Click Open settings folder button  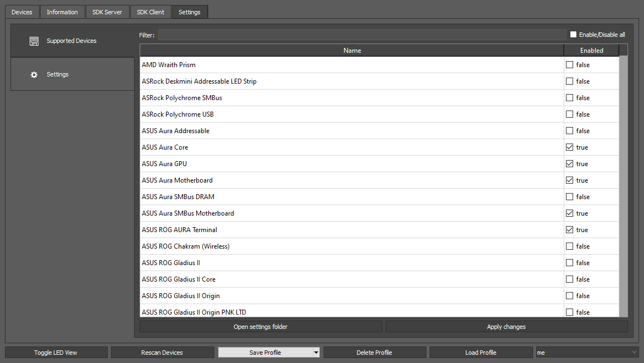261,326
